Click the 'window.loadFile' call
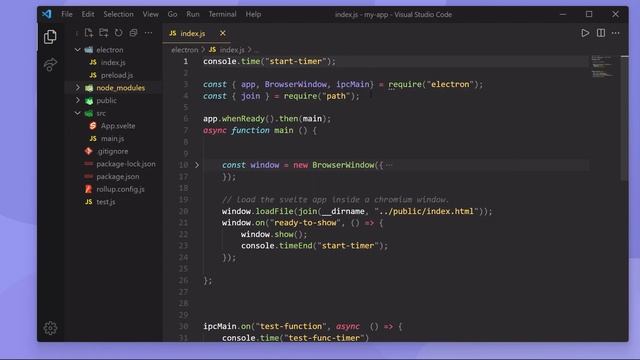Screen dimensions: 640x360 pyautogui.click(x=258, y=211)
